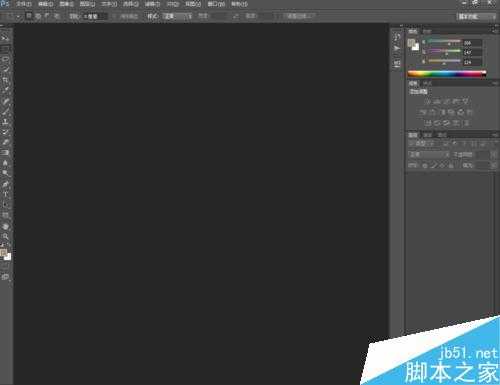Select the Eraser tool
This screenshot has width=500, height=385.
pyautogui.click(x=5, y=142)
